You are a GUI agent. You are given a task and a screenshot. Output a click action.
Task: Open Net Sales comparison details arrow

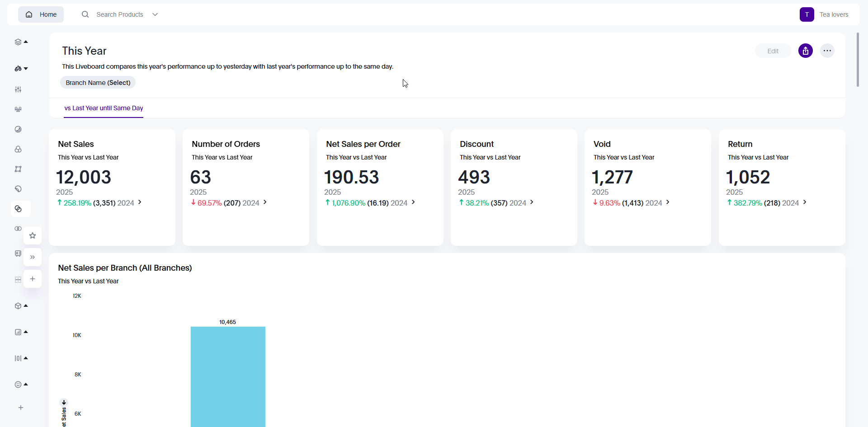[x=140, y=202]
